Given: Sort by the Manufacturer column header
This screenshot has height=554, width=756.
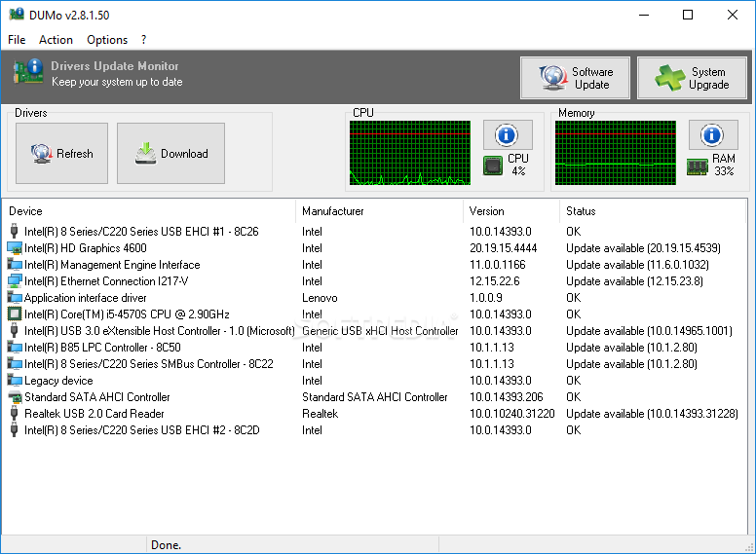Looking at the screenshot, I should (x=379, y=211).
